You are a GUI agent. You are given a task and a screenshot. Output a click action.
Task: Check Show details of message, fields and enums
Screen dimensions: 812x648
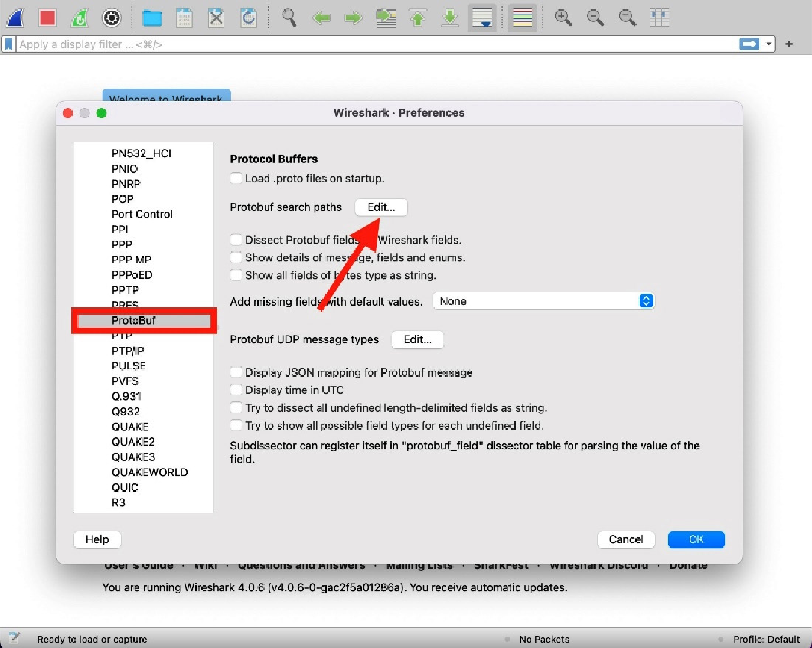point(236,257)
